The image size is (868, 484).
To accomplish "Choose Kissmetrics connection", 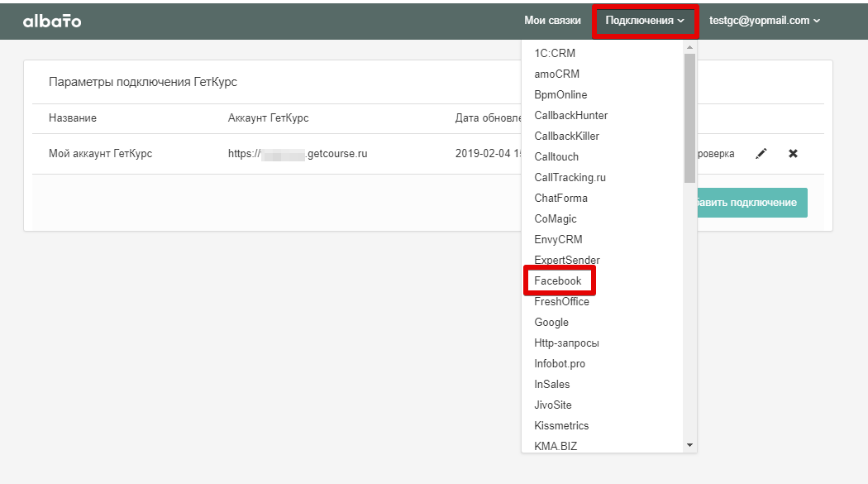I will click(561, 425).
